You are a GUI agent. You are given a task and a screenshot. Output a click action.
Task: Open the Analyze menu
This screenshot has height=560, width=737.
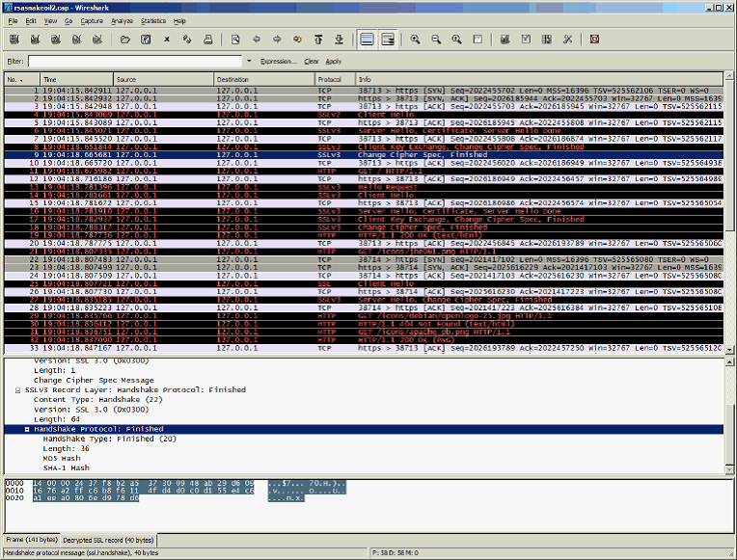pos(122,20)
